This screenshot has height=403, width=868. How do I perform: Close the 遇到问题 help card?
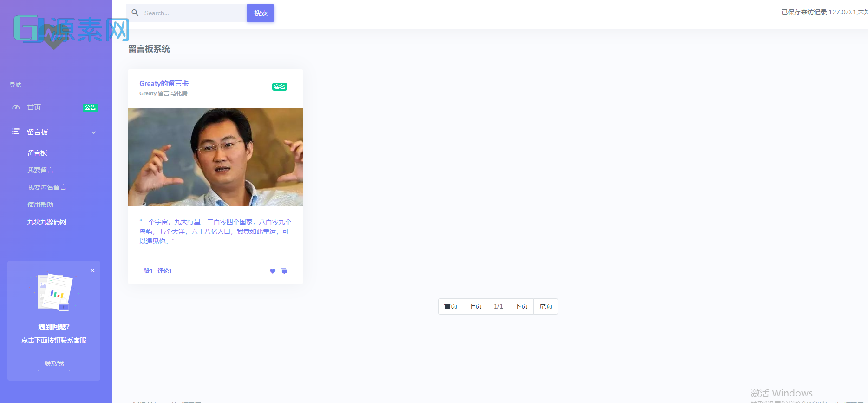click(92, 271)
